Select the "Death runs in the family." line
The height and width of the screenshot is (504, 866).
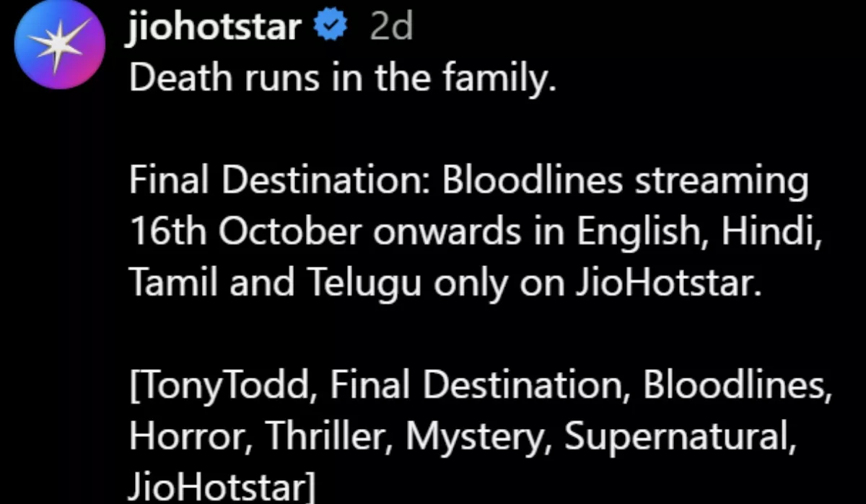(343, 78)
